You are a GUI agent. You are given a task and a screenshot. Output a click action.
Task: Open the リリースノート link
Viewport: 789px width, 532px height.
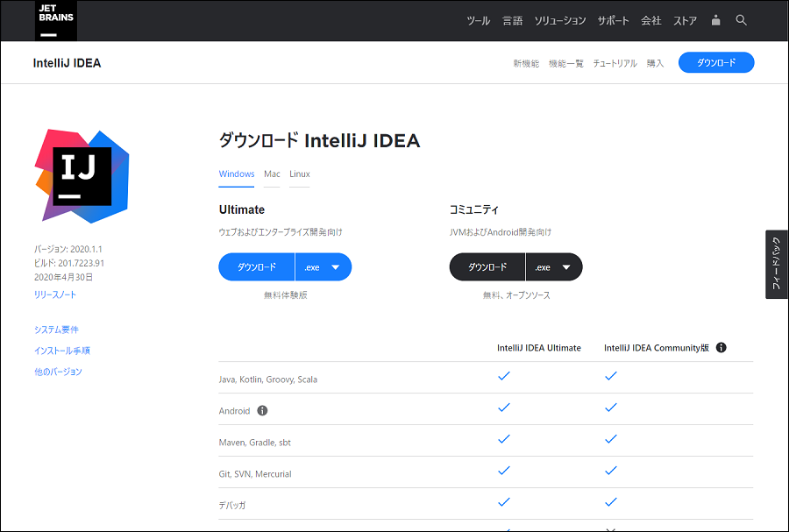[55, 294]
